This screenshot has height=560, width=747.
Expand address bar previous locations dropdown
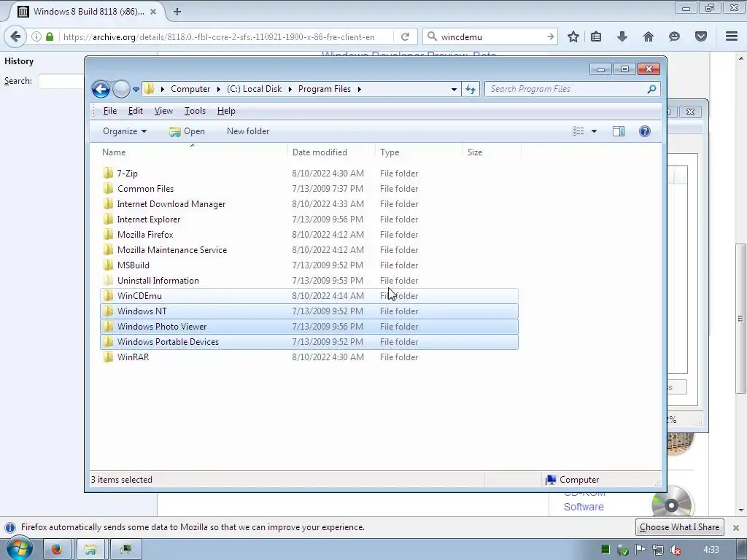[x=454, y=89]
